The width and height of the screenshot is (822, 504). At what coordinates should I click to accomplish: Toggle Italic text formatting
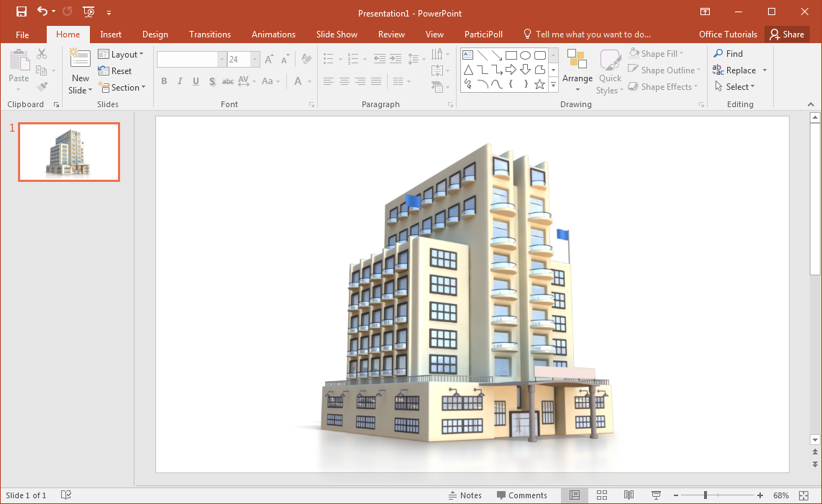180,81
